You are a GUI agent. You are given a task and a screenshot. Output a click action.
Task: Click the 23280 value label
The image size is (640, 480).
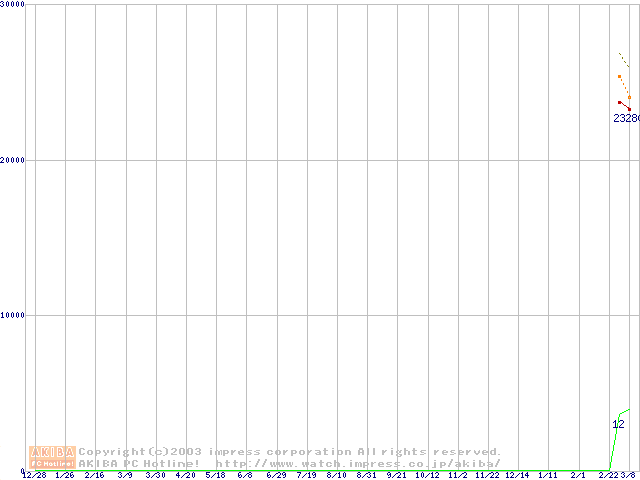pos(626,118)
